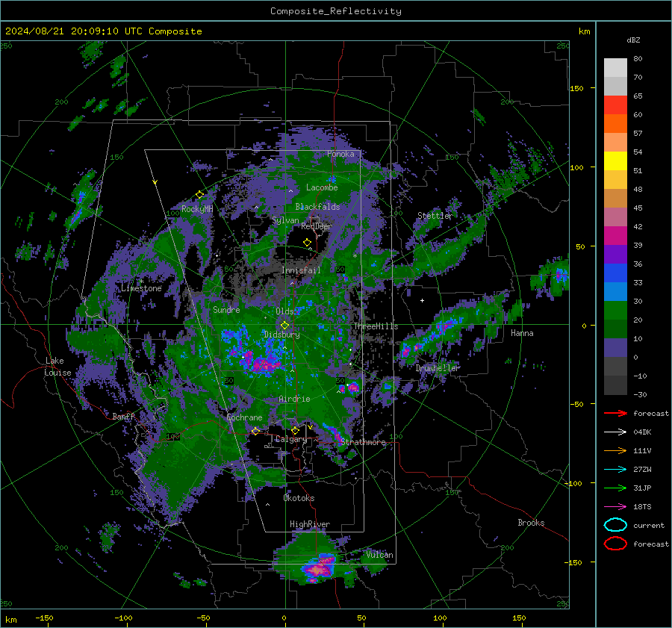Click the RedDeer city label
The image size is (672, 628).
coord(317,226)
